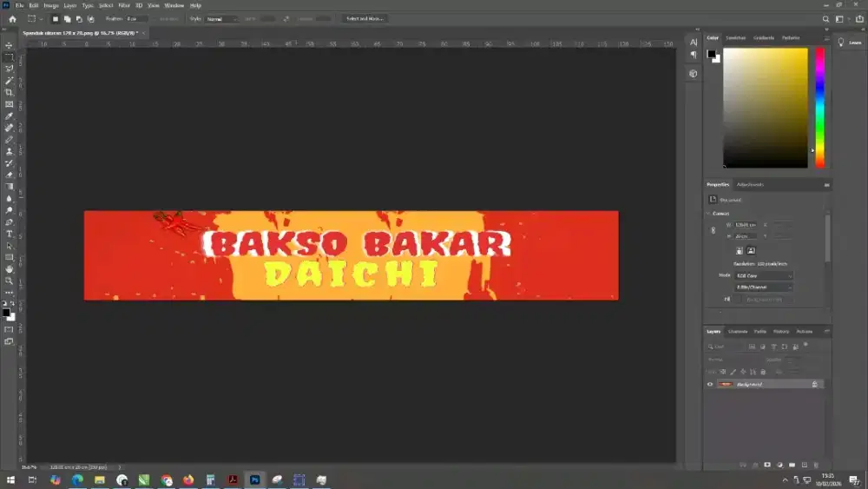Select the Zoom tool

click(9, 281)
